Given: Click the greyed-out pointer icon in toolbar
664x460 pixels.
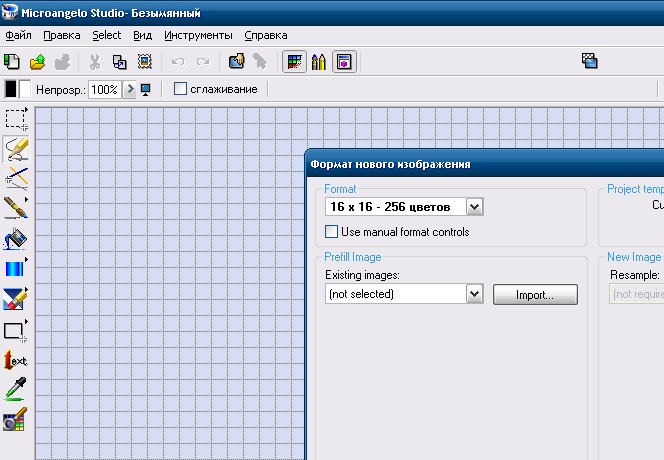Looking at the screenshot, I should [260, 62].
